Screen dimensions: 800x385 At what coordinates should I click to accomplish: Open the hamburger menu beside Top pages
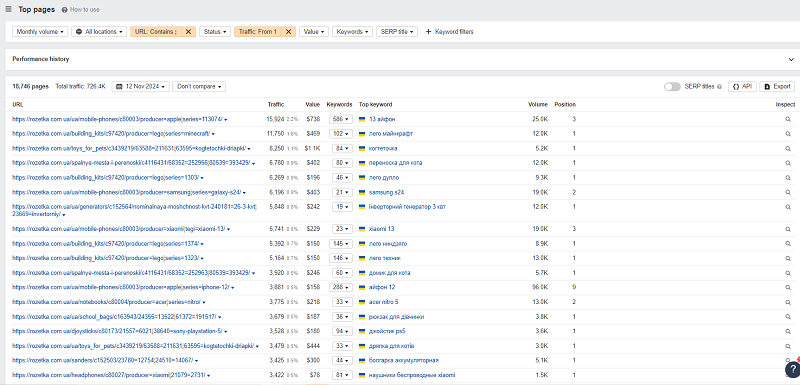coord(8,9)
